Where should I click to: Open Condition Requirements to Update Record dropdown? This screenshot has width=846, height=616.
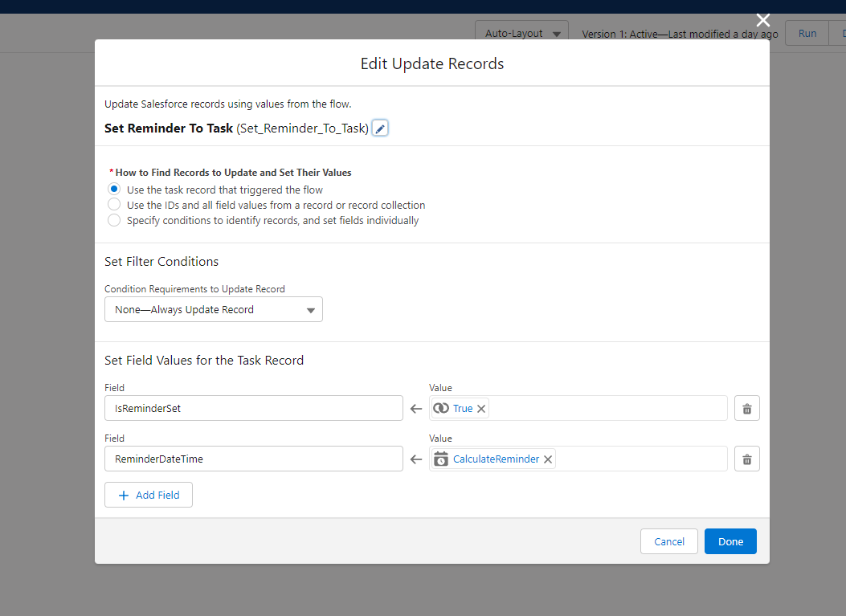pos(214,310)
